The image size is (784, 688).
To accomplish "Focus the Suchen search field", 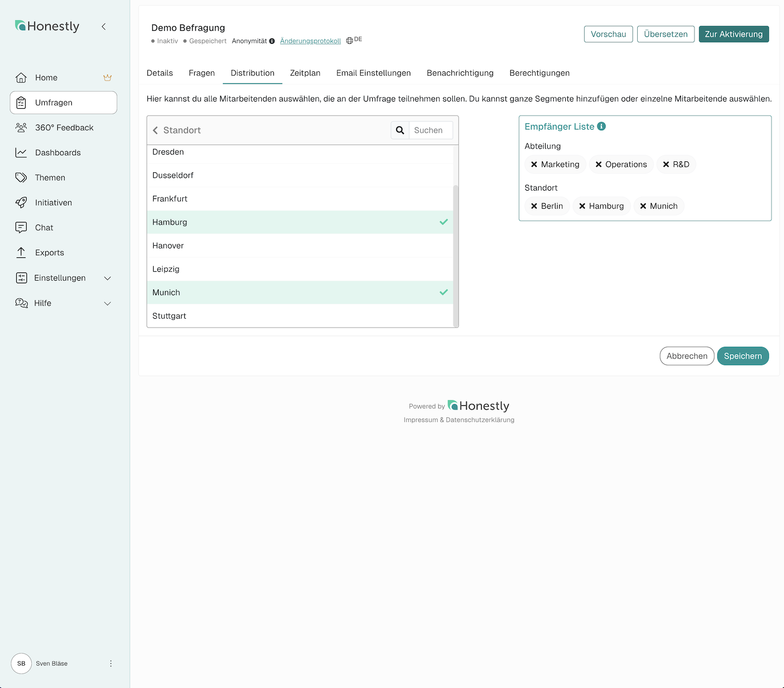I will pyautogui.click(x=430, y=130).
